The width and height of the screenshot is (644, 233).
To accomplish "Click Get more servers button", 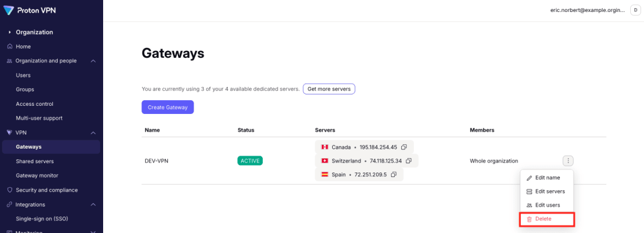I will coord(329,89).
